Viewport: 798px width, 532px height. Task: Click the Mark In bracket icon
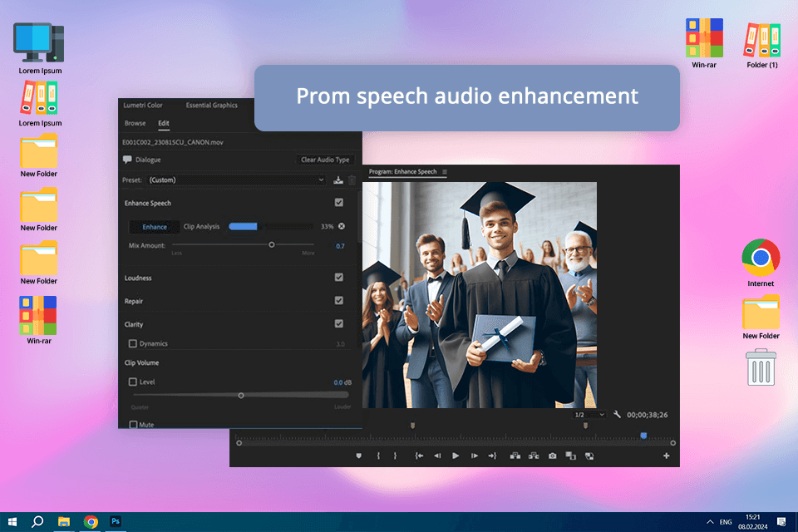(x=378, y=456)
